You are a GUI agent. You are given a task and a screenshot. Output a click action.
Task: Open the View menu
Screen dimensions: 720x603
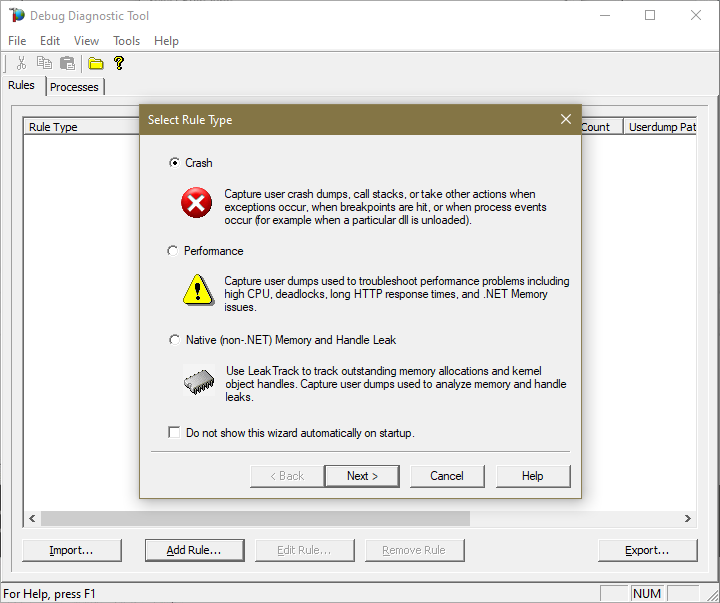(x=86, y=41)
